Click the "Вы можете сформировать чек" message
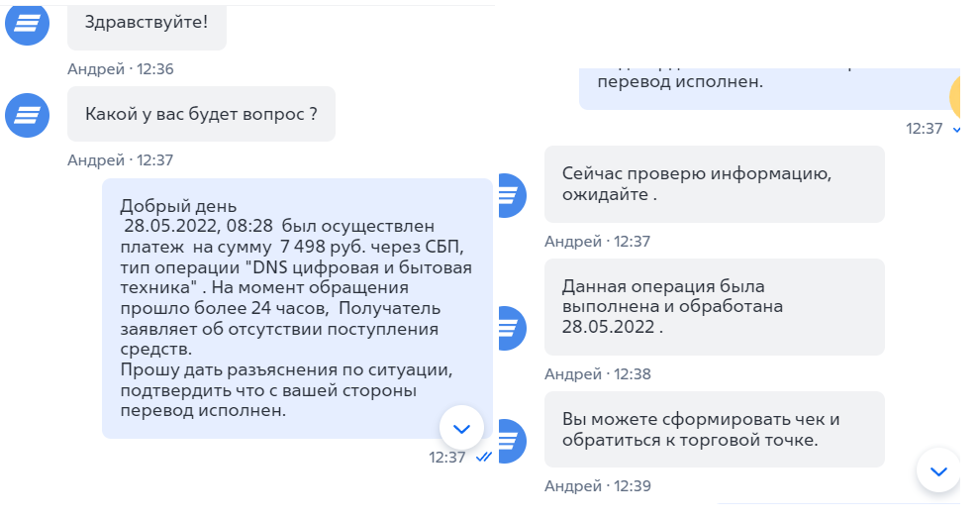This screenshot has height=520, width=980. 714,430
